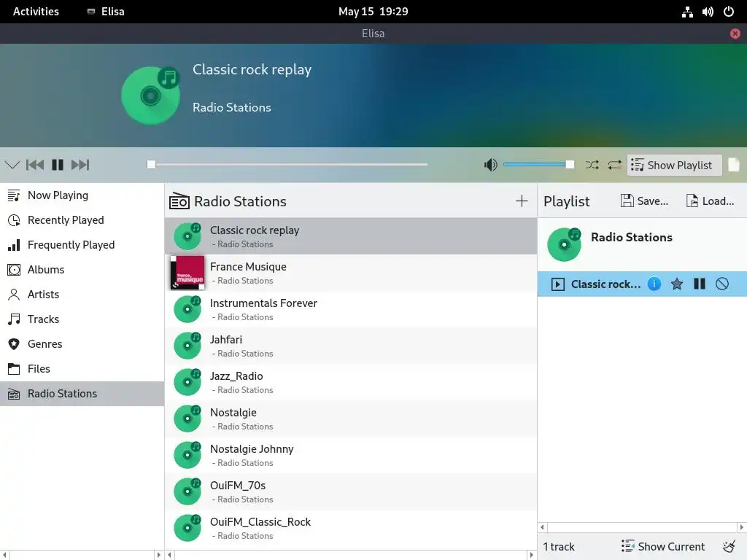Go to the Tracks view
Image resolution: width=747 pixels, height=560 pixels.
(82, 319)
